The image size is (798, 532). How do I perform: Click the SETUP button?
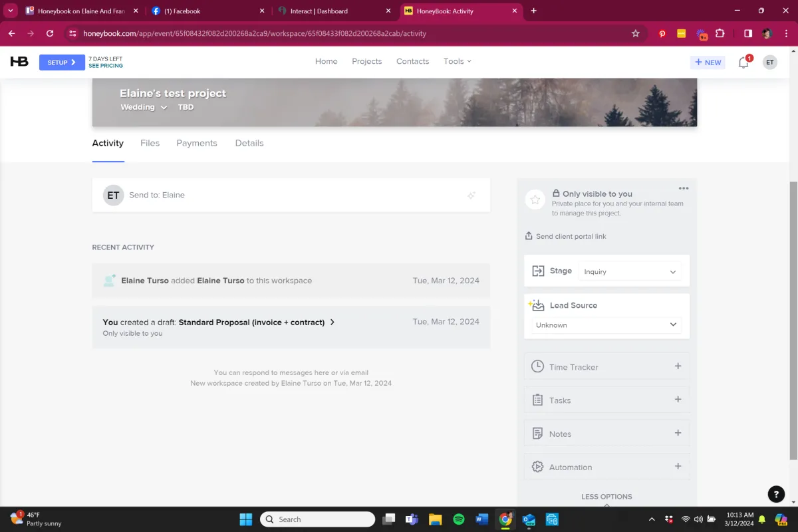pyautogui.click(x=62, y=63)
